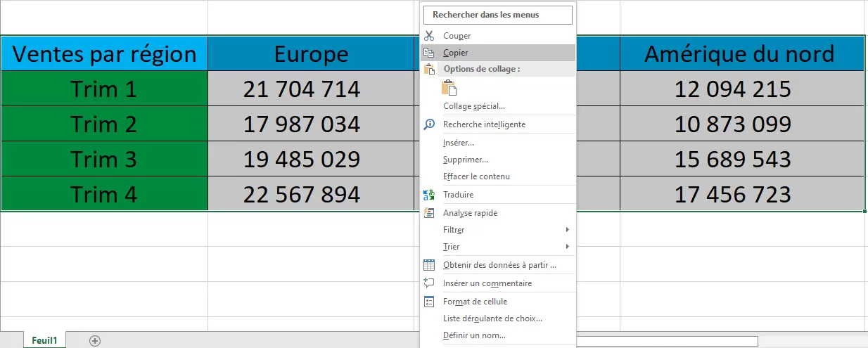Choose Recherche intelligente menu entry
This screenshot has height=348, width=868.
coord(497,124)
